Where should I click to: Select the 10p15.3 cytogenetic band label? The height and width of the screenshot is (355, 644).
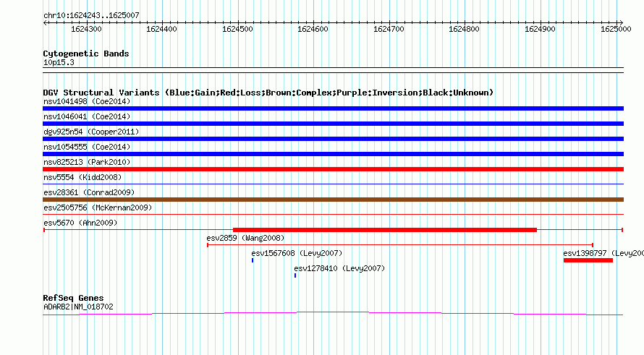(x=59, y=62)
